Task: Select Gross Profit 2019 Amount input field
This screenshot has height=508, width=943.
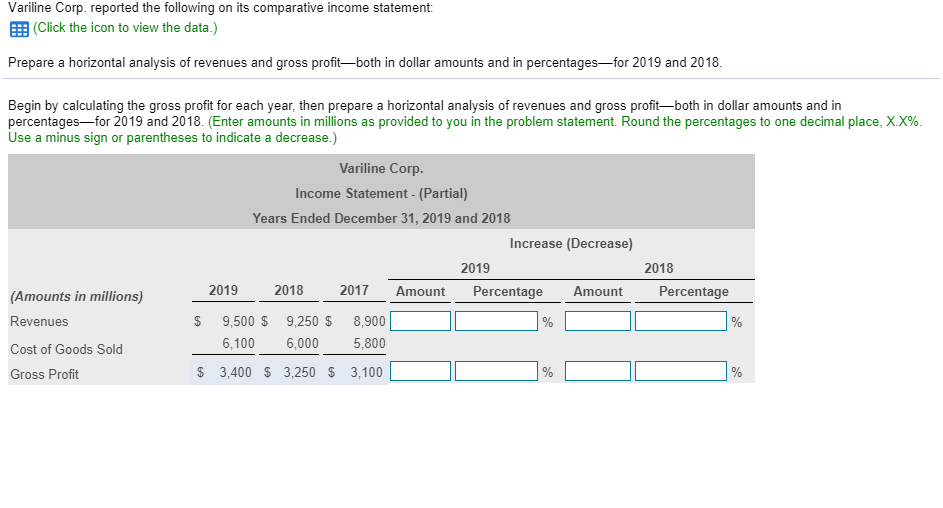Action: coord(420,371)
